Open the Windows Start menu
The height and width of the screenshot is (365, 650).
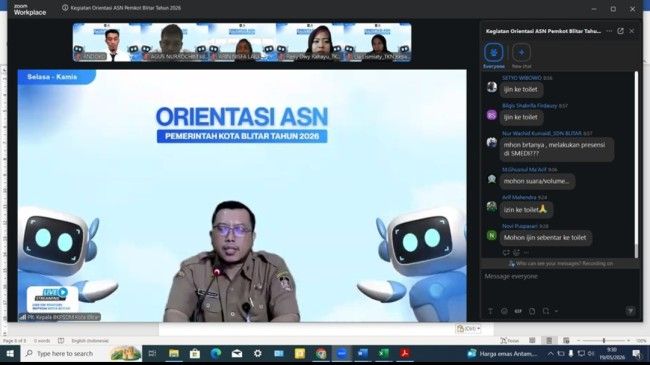10,354
